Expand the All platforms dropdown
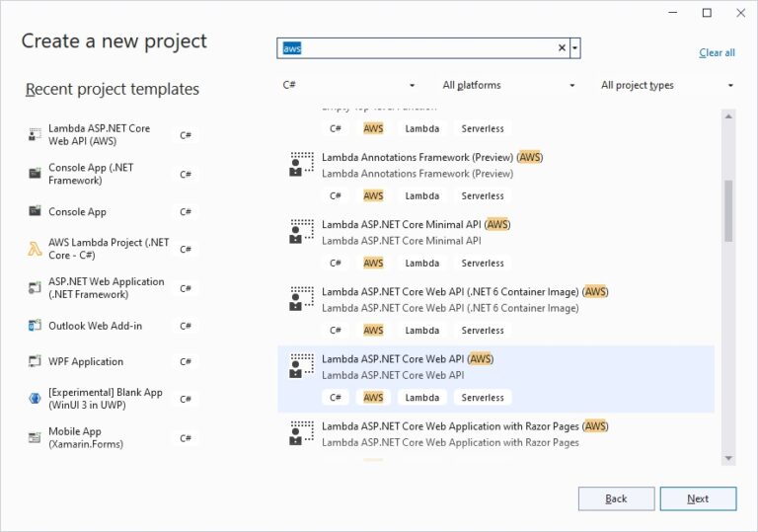This screenshot has height=532, width=758. tap(508, 85)
